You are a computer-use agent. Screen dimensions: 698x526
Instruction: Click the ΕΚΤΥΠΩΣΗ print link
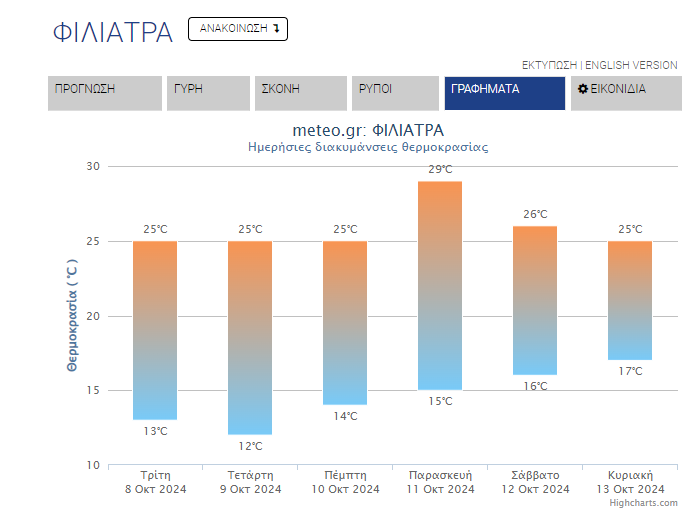[x=549, y=65]
